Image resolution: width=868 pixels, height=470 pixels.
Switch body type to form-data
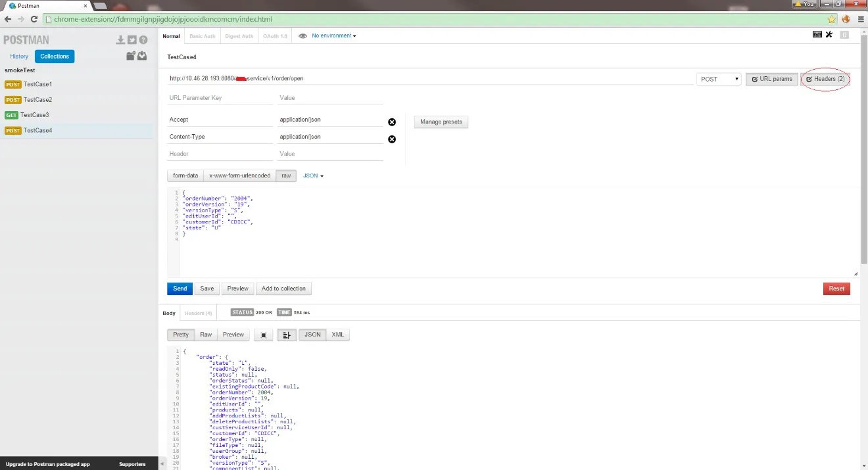click(x=185, y=176)
